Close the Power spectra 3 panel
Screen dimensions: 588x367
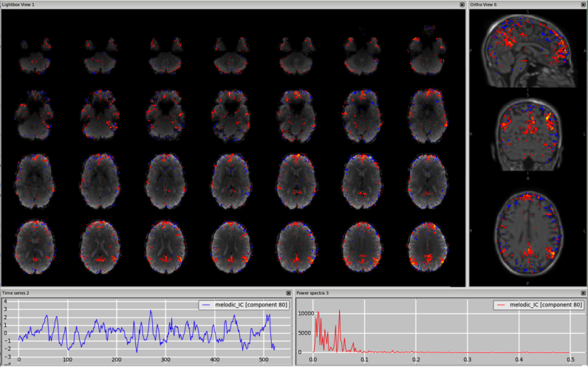point(584,293)
